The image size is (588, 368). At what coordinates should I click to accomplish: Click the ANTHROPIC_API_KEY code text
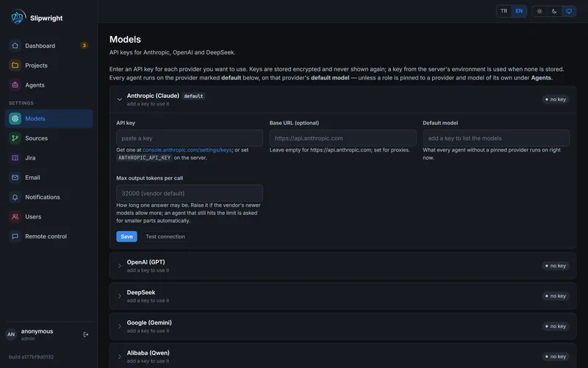pos(144,158)
